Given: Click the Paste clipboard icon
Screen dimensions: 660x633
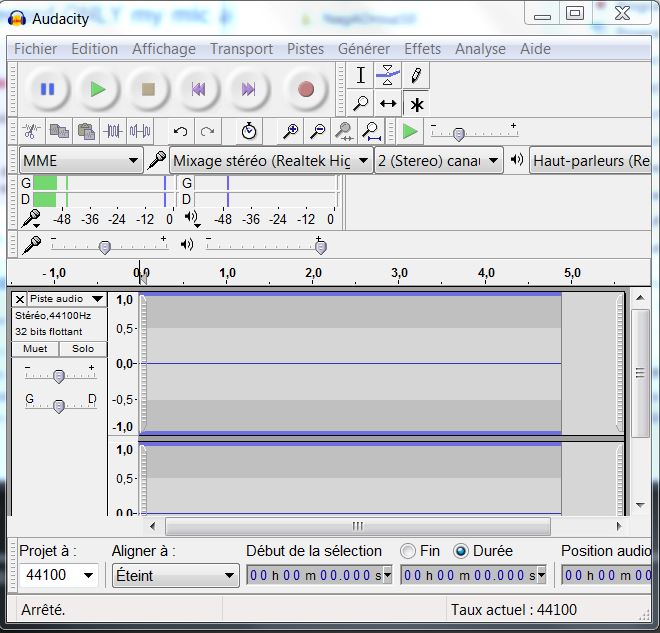Looking at the screenshot, I should click(86, 132).
